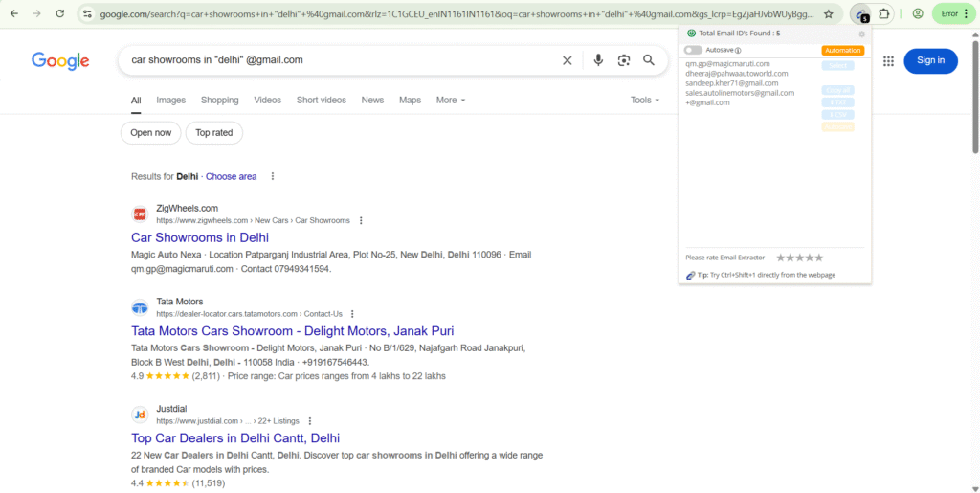
Task: Switch to the Images tab
Action: click(x=170, y=100)
